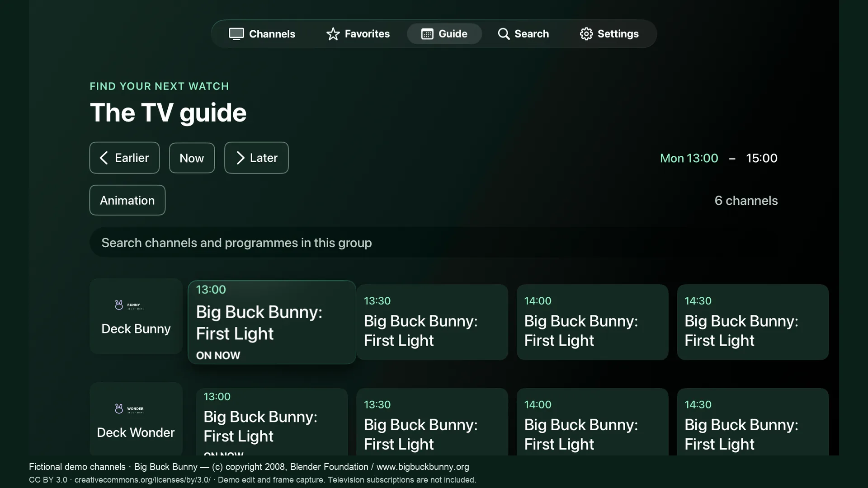Click the Earlier left chevron icon

(104, 158)
